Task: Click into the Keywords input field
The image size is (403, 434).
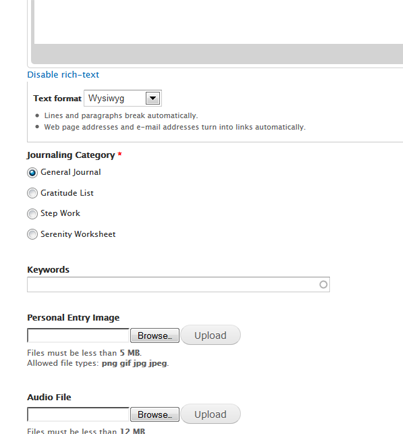Action: 178,284
